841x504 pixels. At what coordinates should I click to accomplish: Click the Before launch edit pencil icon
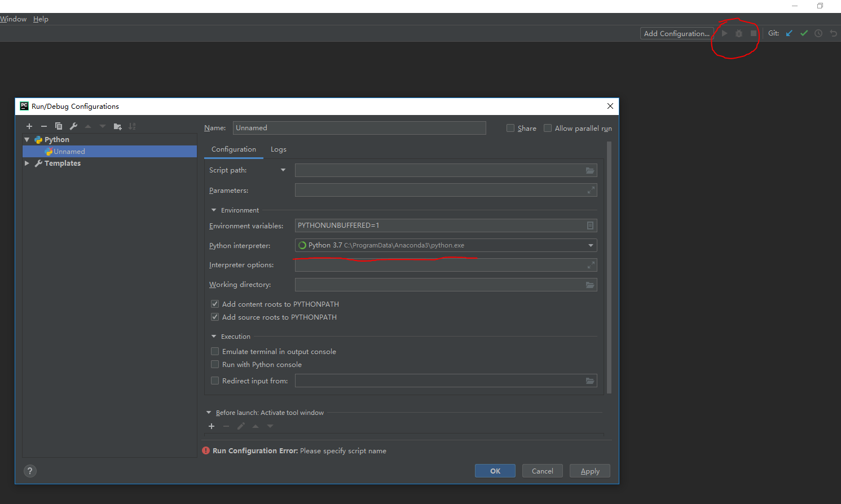coord(241,426)
